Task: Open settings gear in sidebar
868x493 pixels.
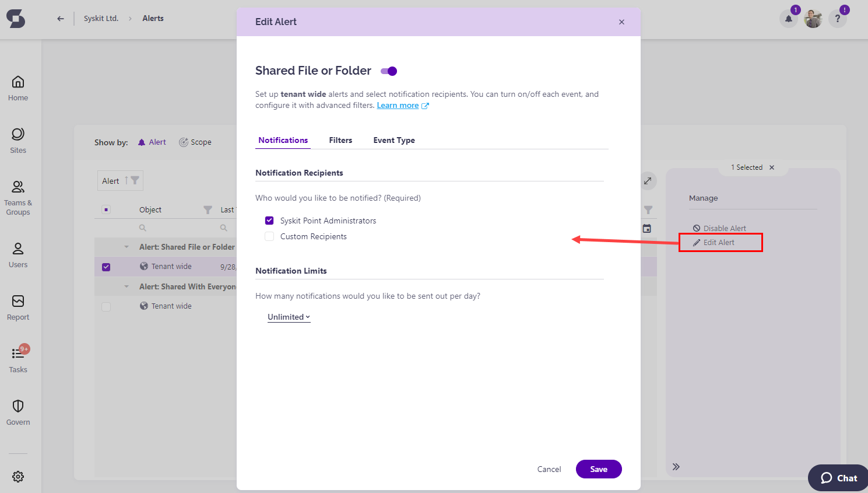Action: (18, 477)
